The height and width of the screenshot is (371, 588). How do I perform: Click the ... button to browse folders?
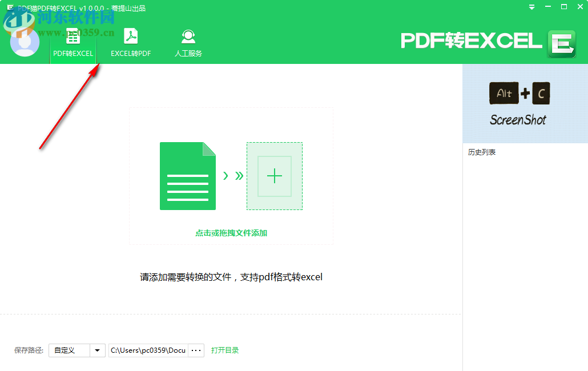click(196, 350)
